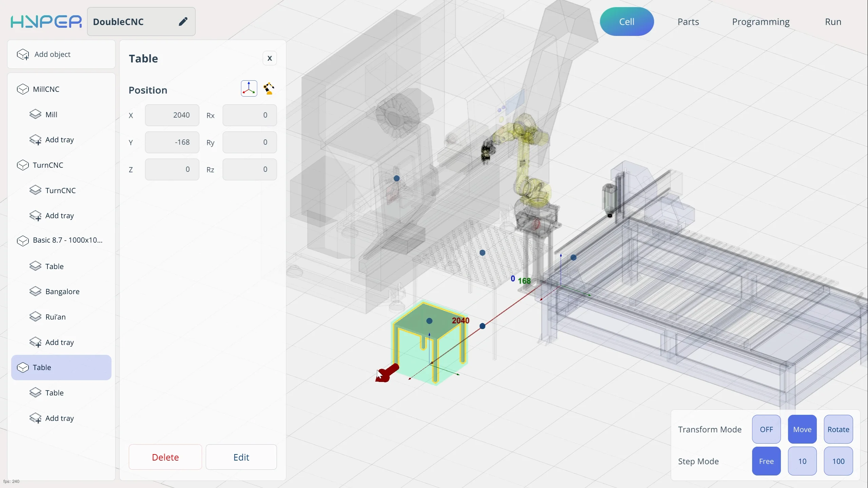The height and width of the screenshot is (488, 868).
Task: Set Step Mode to 10
Action: (802, 461)
